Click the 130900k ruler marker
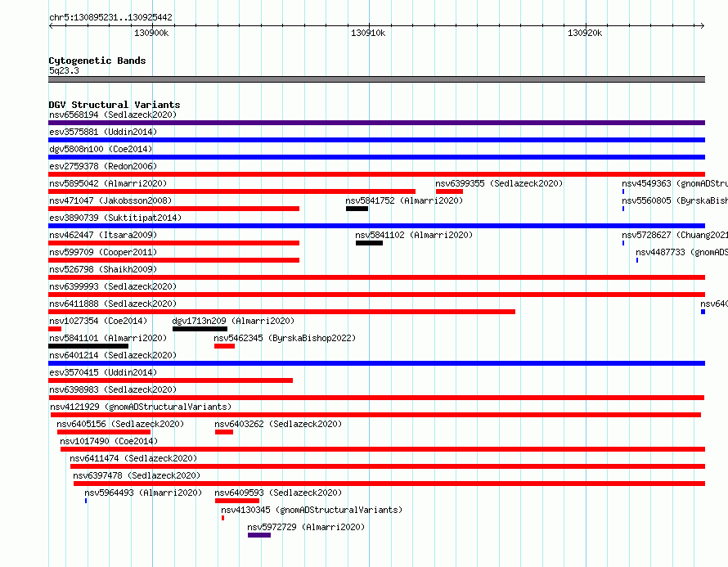 (x=151, y=33)
